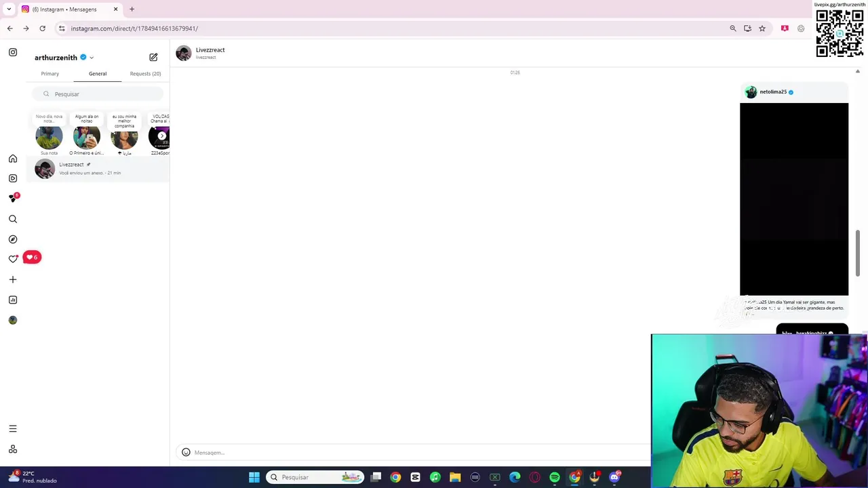868x488 pixels.
Task: Go to Instagram Home from the sidebar
Action: 13,159
